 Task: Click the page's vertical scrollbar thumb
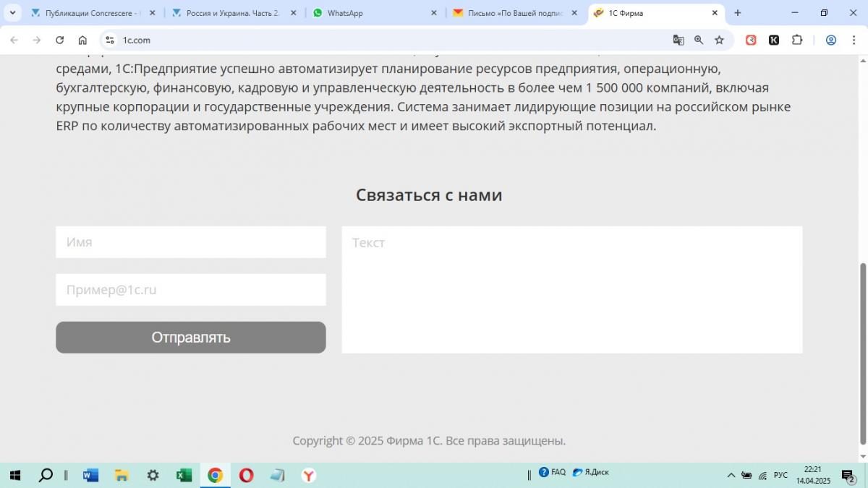(861, 354)
